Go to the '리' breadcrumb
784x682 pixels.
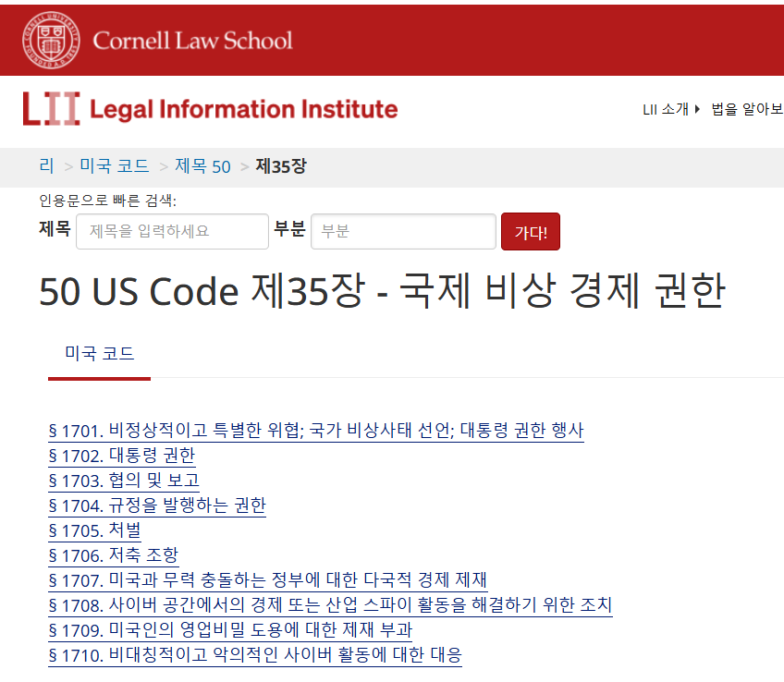(x=46, y=165)
